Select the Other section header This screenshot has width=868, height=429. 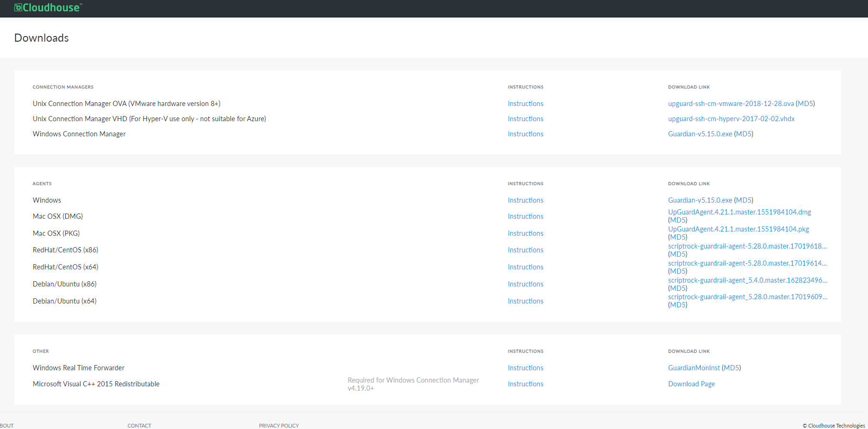pos(41,351)
